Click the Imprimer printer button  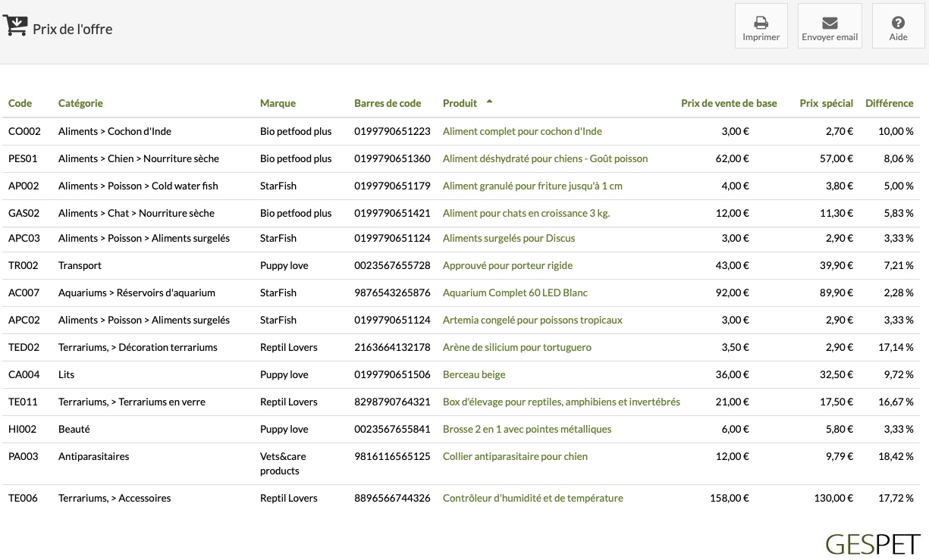pos(761,26)
